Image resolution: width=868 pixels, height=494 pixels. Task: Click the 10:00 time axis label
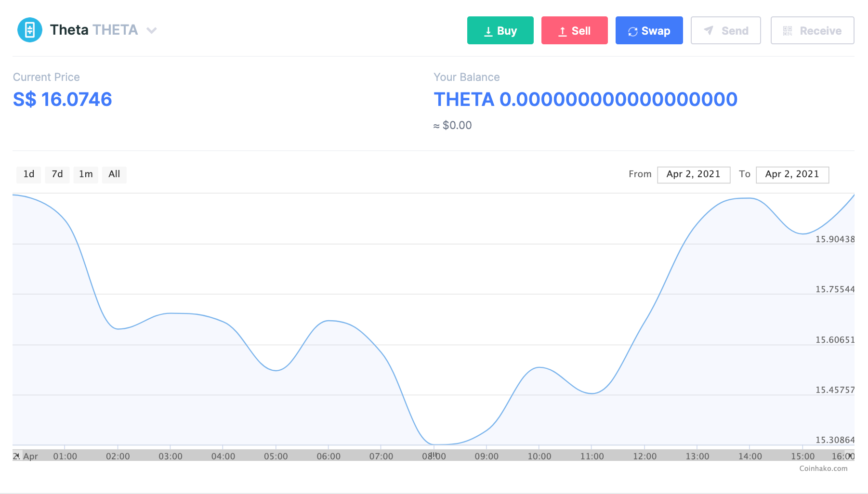coord(539,456)
